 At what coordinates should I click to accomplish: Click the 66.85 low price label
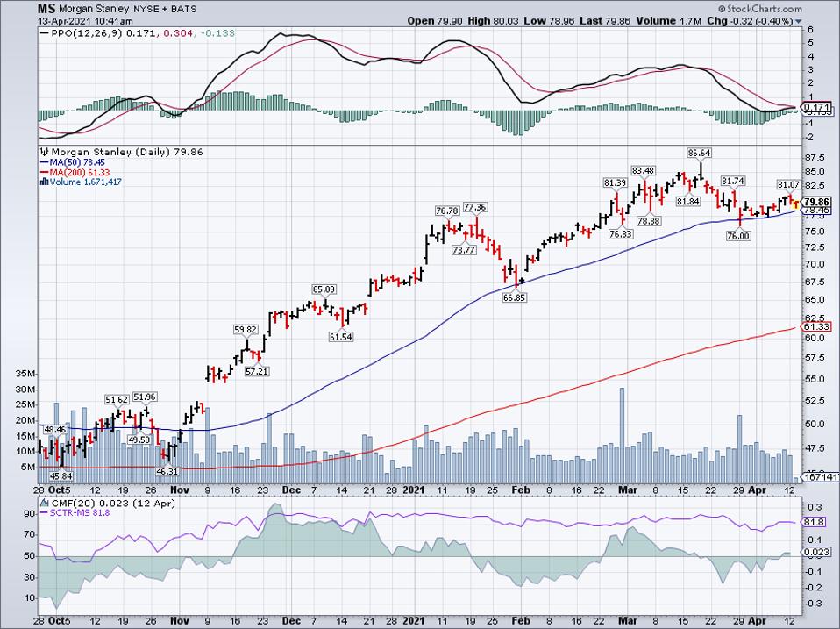click(515, 297)
